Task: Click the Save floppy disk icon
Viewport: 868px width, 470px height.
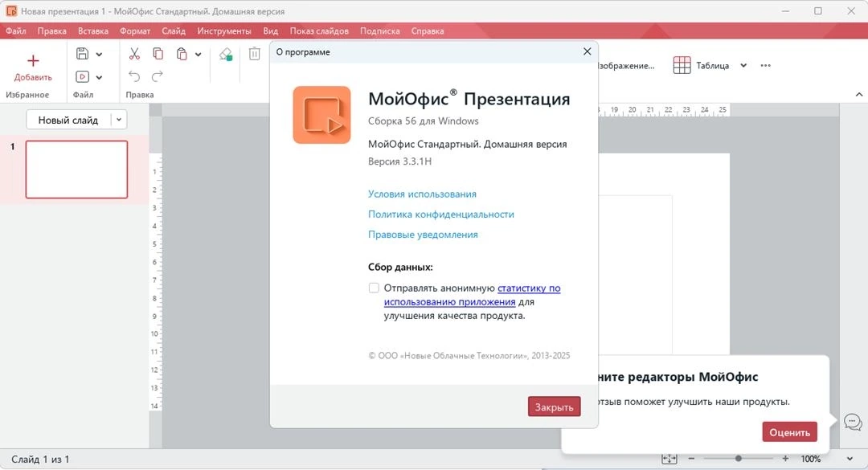Action: [x=83, y=54]
